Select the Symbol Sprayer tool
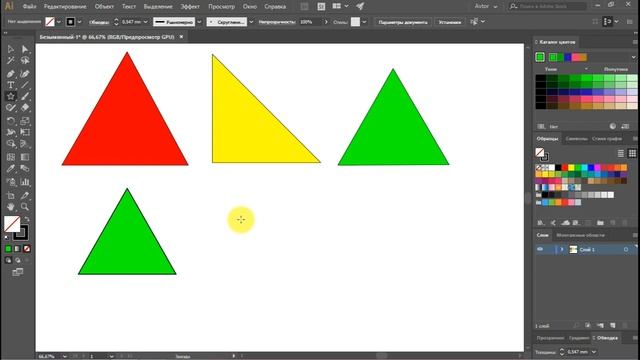640x360 pixels. click(11, 182)
